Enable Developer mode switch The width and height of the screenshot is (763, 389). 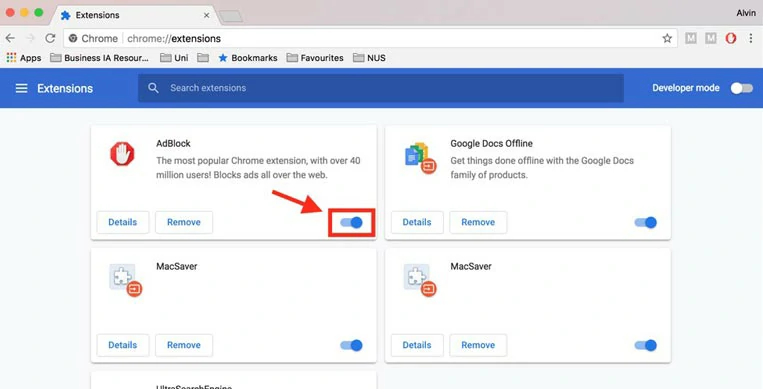(x=742, y=88)
